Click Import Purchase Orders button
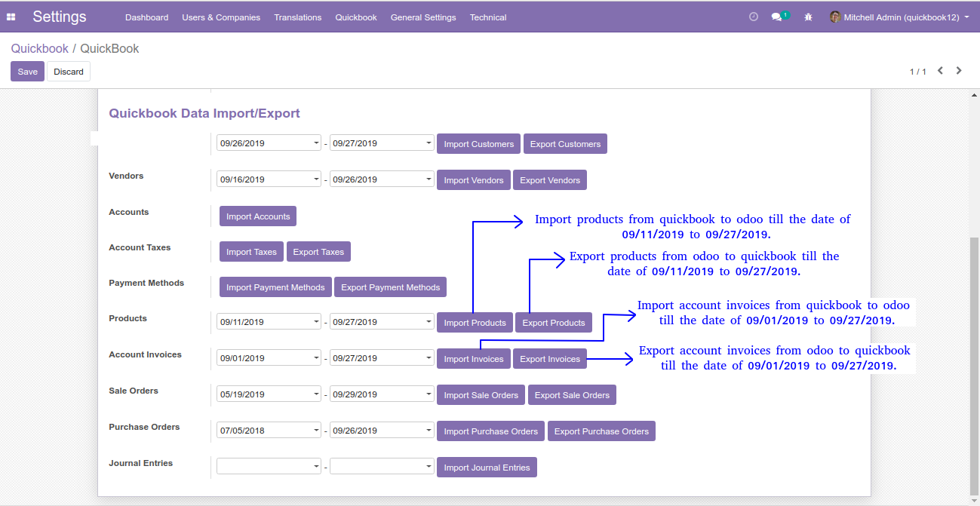Image resolution: width=980 pixels, height=506 pixels. [x=490, y=431]
